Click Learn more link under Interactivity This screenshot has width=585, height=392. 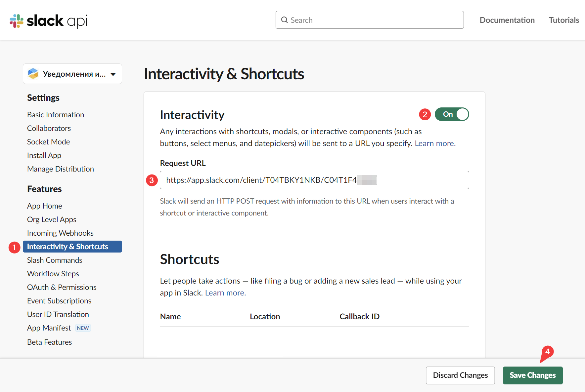[435, 143]
